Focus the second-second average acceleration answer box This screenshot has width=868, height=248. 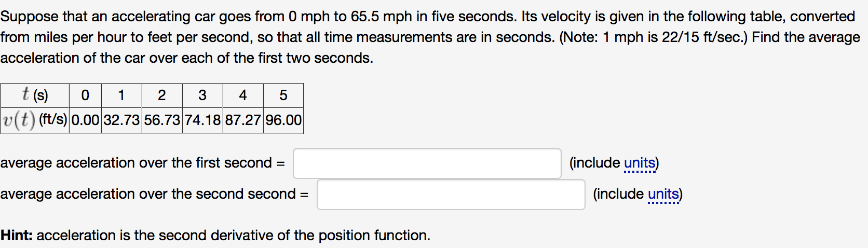tap(451, 195)
